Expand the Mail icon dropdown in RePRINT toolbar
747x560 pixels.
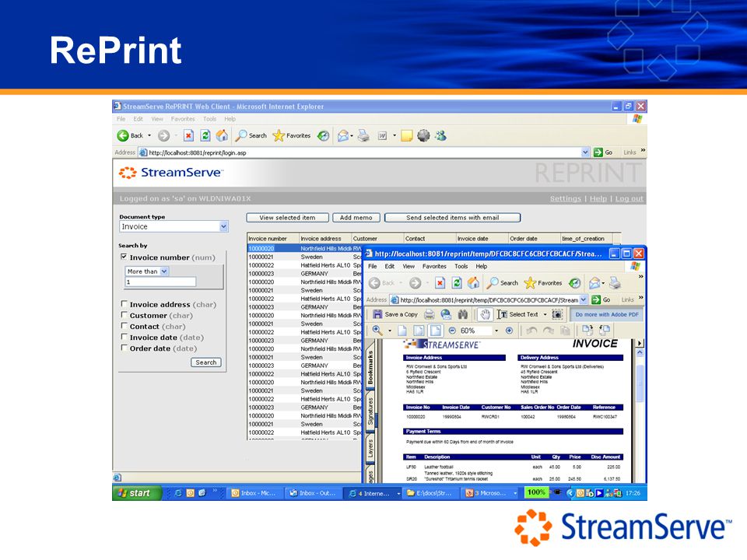pos(352,136)
